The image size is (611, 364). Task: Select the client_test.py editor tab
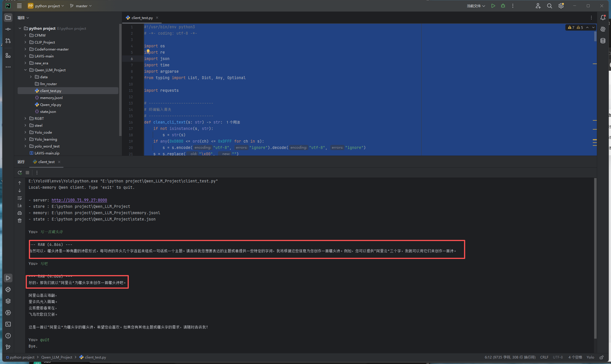click(x=142, y=18)
